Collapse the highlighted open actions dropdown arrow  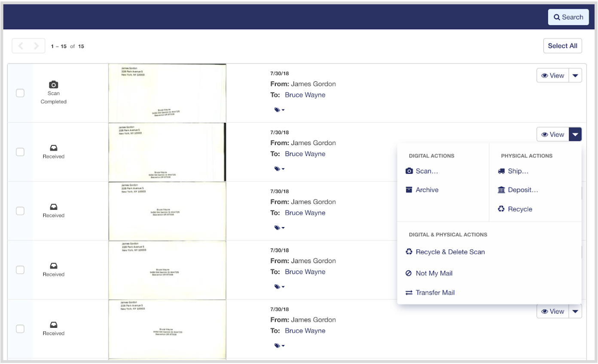(x=575, y=134)
